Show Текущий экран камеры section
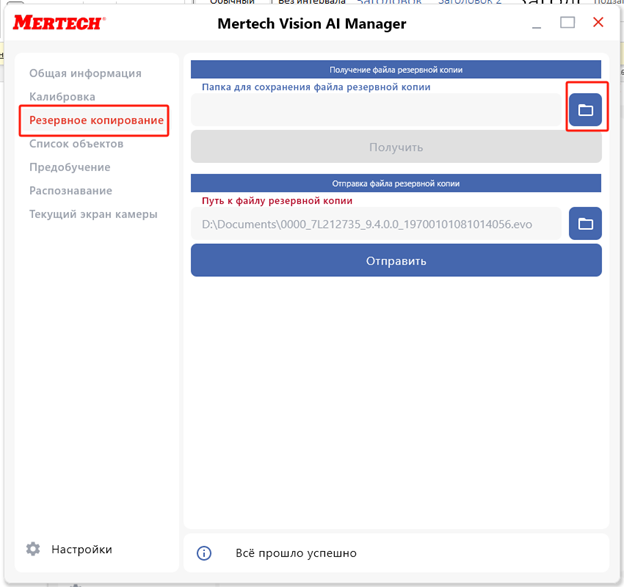The width and height of the screenshot is (624, 587). coord(93,214)
